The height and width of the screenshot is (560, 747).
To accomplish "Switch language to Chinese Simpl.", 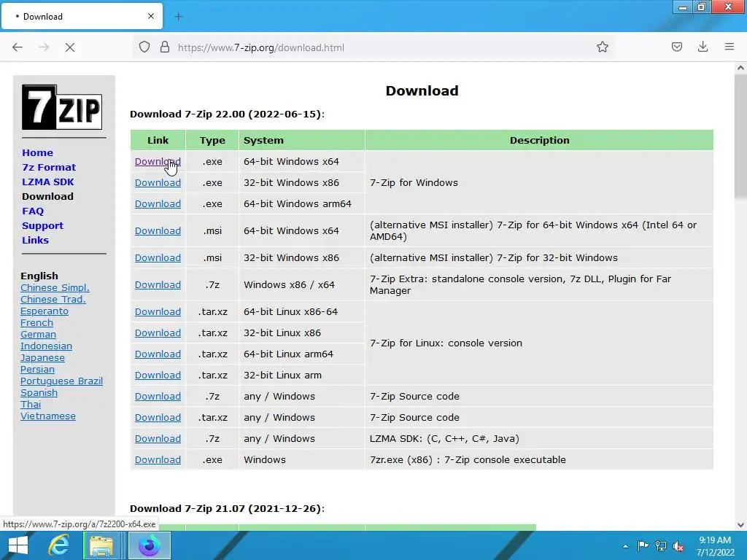I will 55,287.
